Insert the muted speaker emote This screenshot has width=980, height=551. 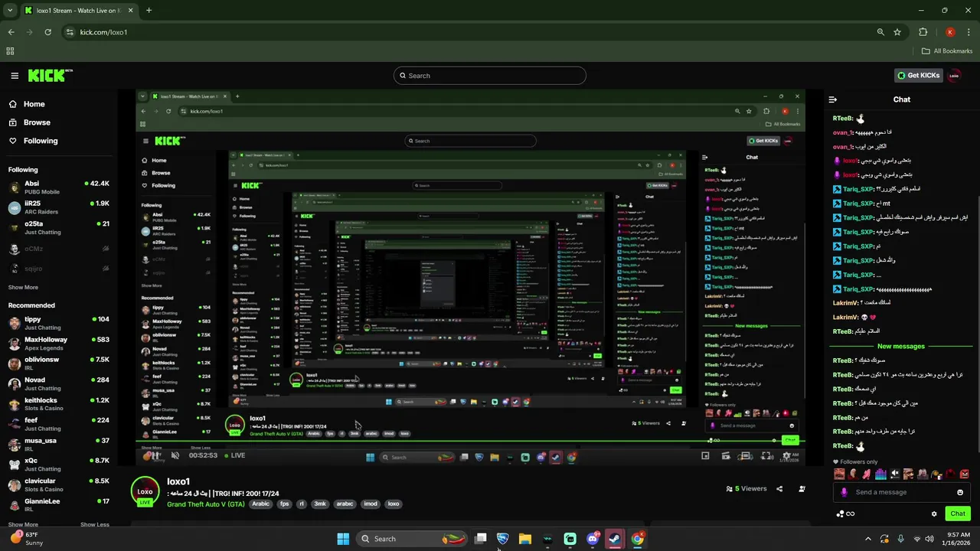(894, 474)
